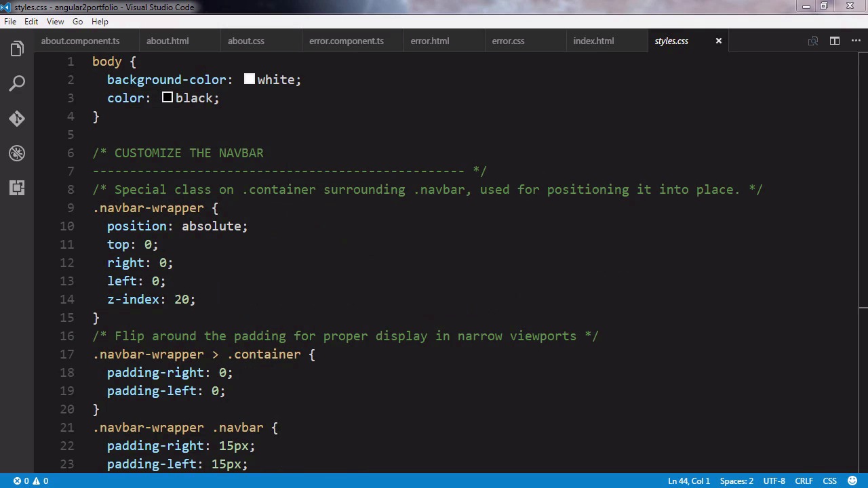Open the View menu
This screenshot has width=868, height=488.
pos(56,22)
